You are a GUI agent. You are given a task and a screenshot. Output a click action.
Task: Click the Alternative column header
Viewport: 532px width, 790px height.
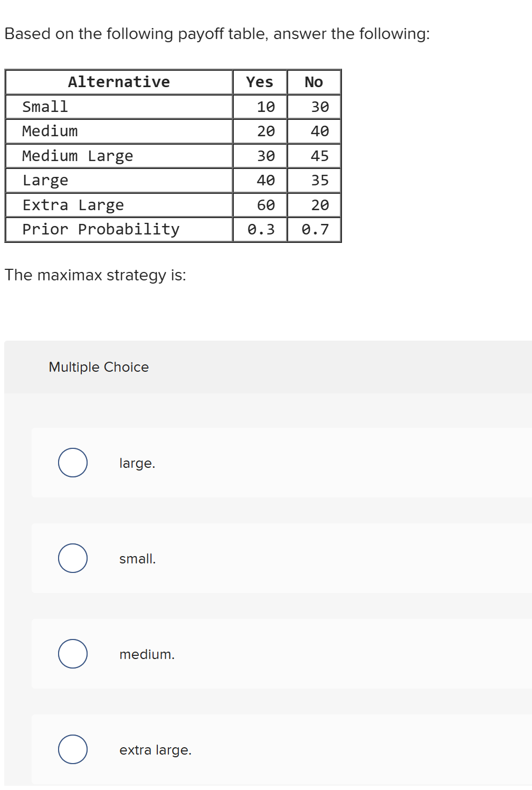coord(118,82)
